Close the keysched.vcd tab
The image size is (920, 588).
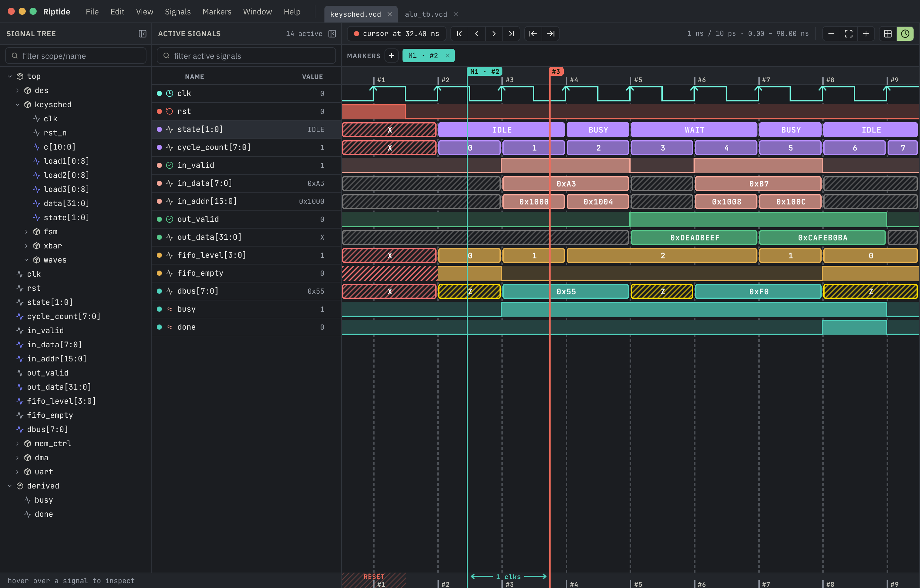coord(390,14)
